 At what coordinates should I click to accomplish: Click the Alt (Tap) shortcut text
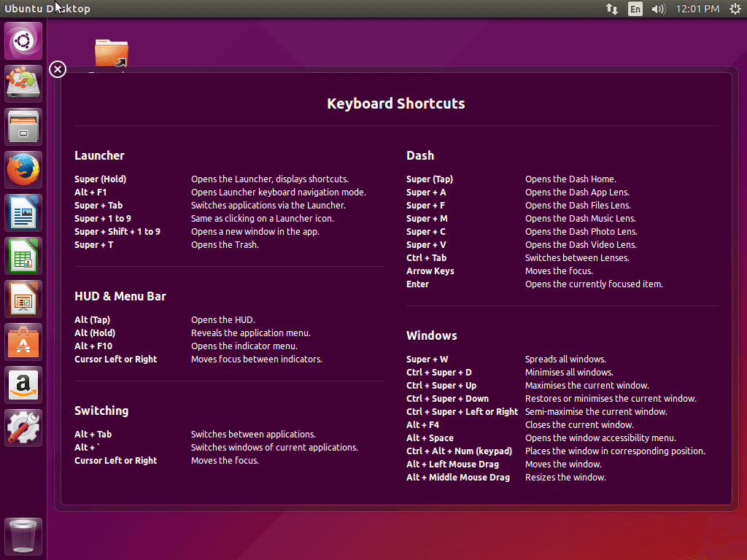click(x=93, y=320)
